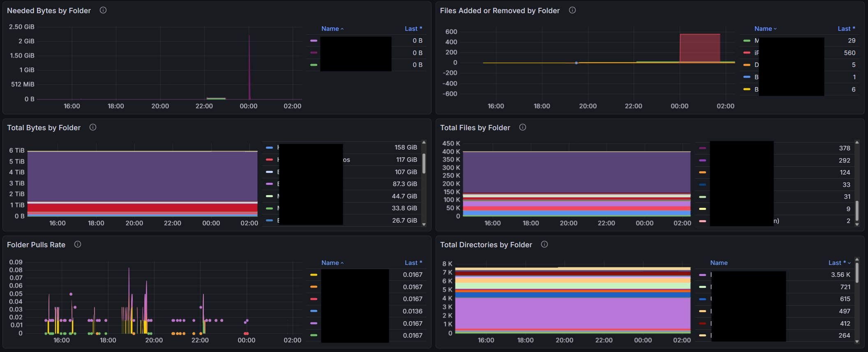Click Last * header in Folder Pulls Rate legend
This screenshot has height=352, width=868.
[x=413, y=263]
